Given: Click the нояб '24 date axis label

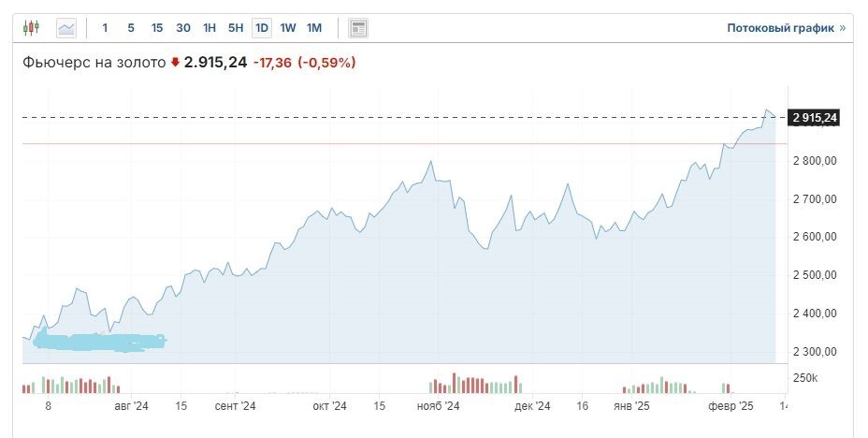Looking at the screenshot, I should [438, 407].
